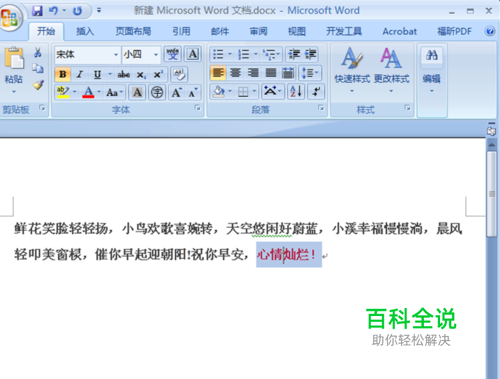Screen dimensions: 500x379
Task: Open the 段落 dialog launcher
Action: pyautogui.click(x=321, y=108)
